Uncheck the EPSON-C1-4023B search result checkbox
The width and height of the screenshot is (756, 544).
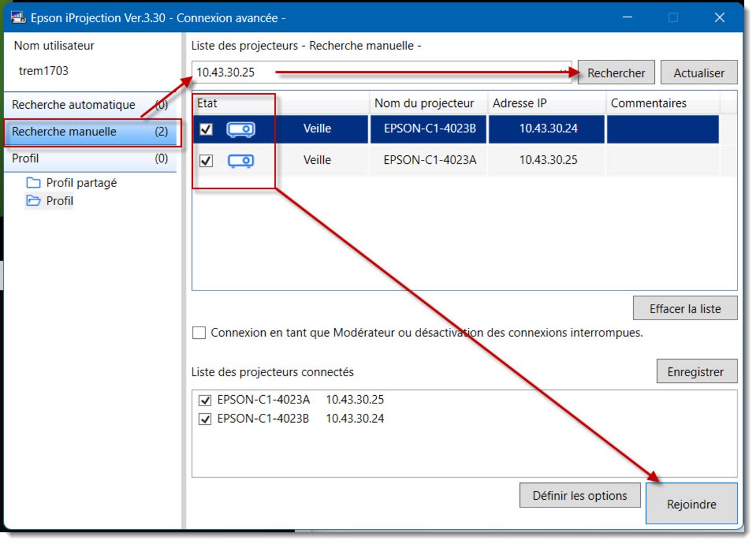coord(206,129)
